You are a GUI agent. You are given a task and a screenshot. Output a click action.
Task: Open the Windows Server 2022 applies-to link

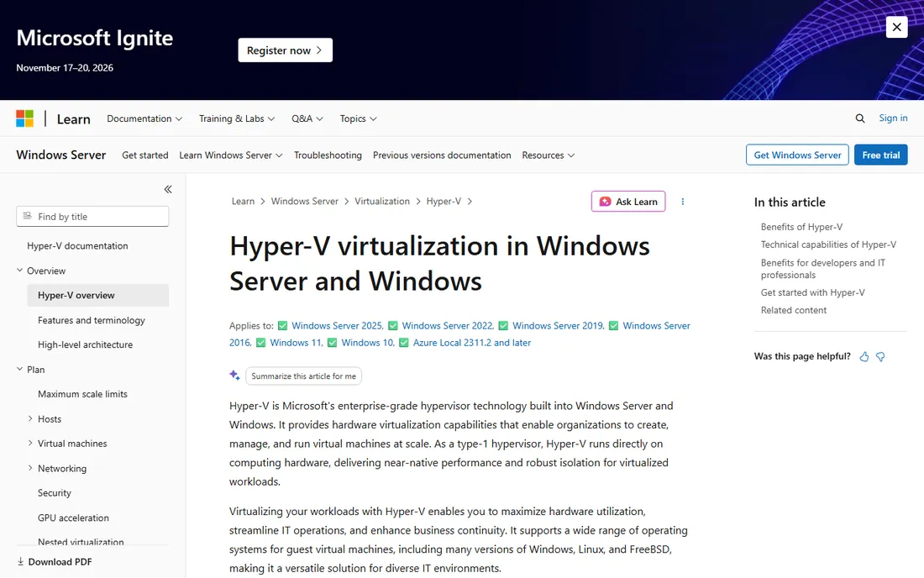[447, 326]
